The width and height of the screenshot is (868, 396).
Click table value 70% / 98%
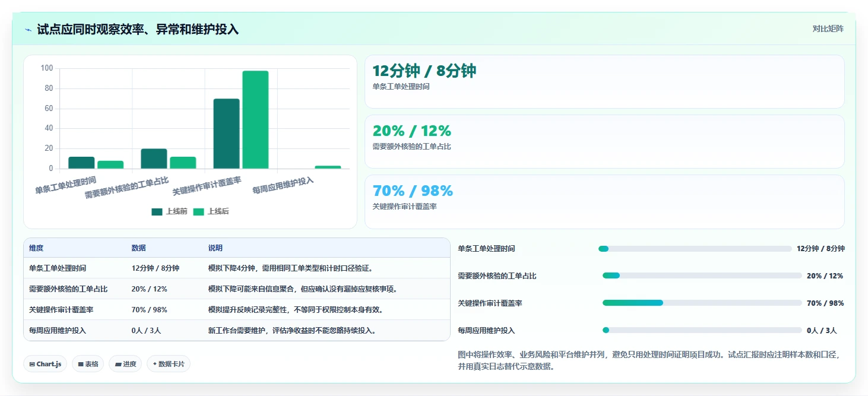[150, 310]
